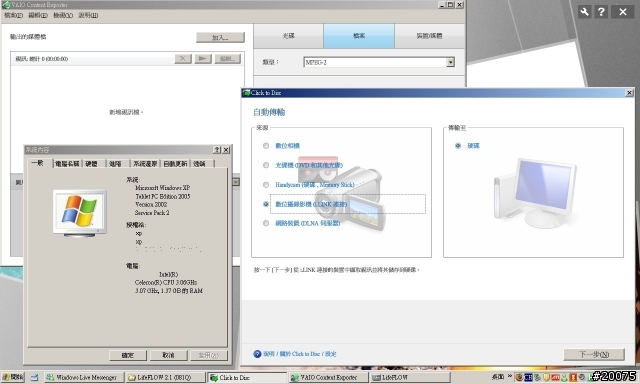Click the MPEG-2 type combo box field

click(x=379, y=62)
